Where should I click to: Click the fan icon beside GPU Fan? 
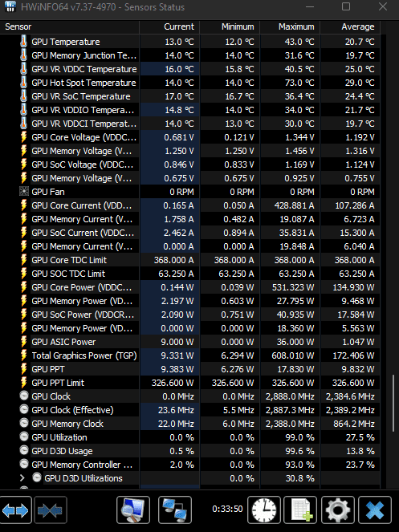(x=24, y=192)
